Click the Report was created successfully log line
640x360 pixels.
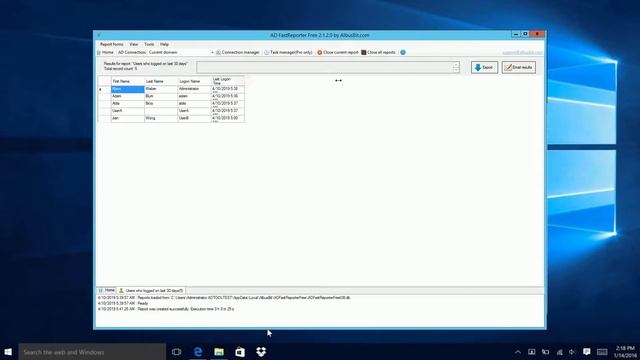click(166, 309)
